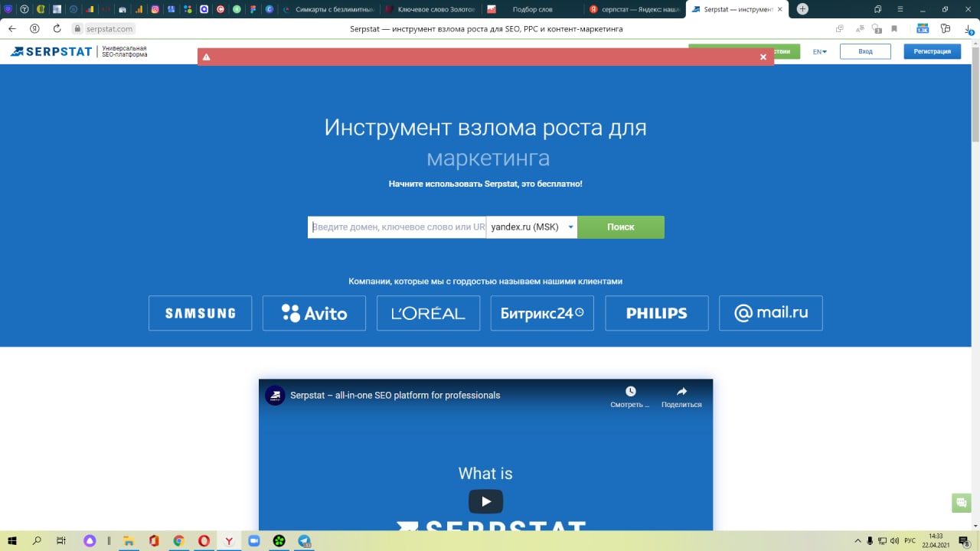The height and width of the screenshot is (551, 980).
Task: Open Telegram from the taskbar
Action: point(304,541)
